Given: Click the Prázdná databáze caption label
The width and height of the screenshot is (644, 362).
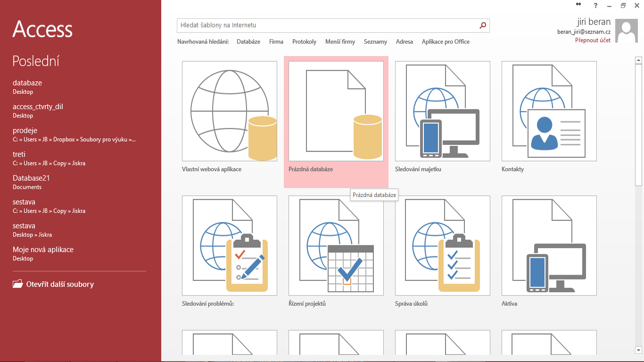Looking at the screenshot, I should [x=311, y=169].
